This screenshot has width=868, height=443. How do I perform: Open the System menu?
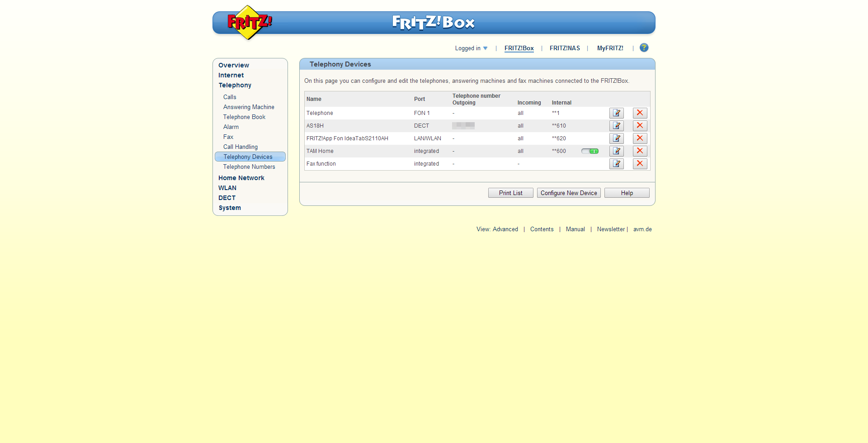230,208
